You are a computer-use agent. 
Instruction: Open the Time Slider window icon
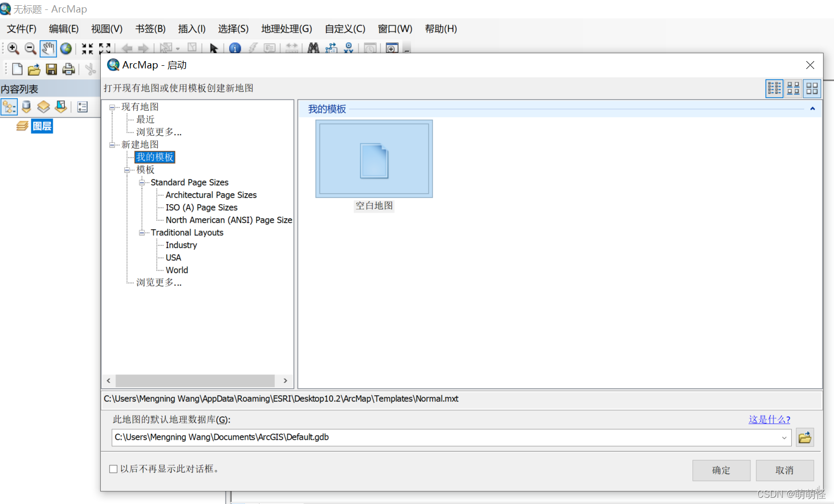[x=370, y=48]
